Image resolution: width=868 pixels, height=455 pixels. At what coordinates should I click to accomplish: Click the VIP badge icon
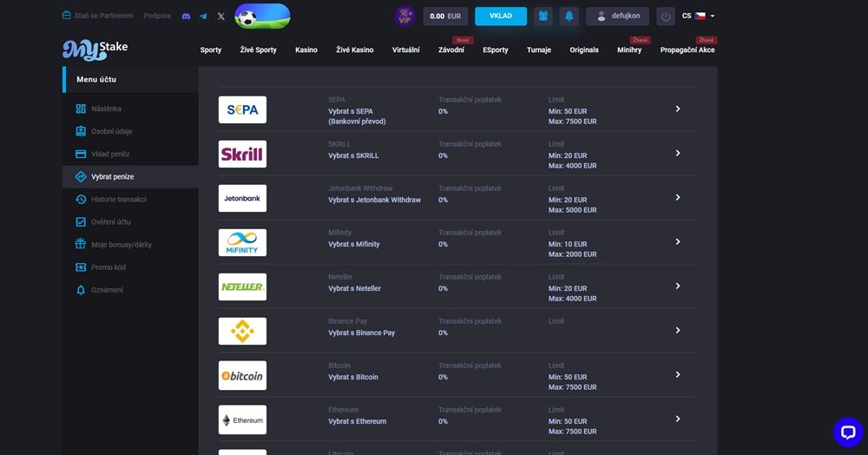tap(404, 16)
